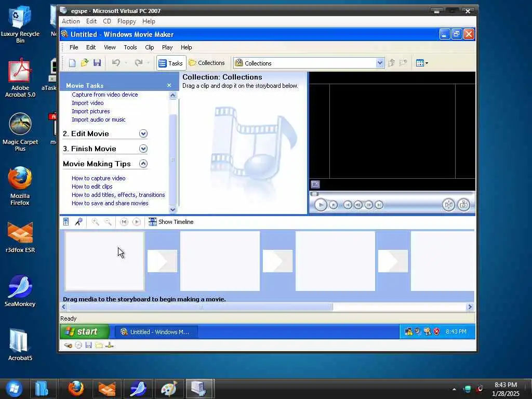
Task: Click the Save Project floppy icon
Action: 97,63
